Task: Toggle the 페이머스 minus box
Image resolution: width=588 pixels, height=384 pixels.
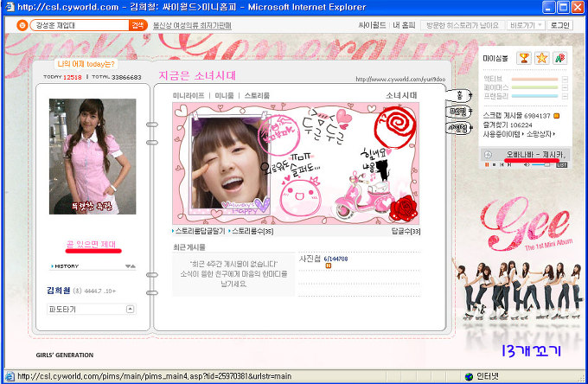Action: [x=565, y=87]
